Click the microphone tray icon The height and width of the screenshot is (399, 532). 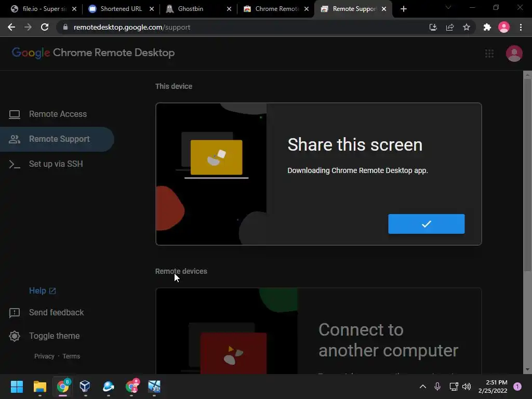(437, 387)
